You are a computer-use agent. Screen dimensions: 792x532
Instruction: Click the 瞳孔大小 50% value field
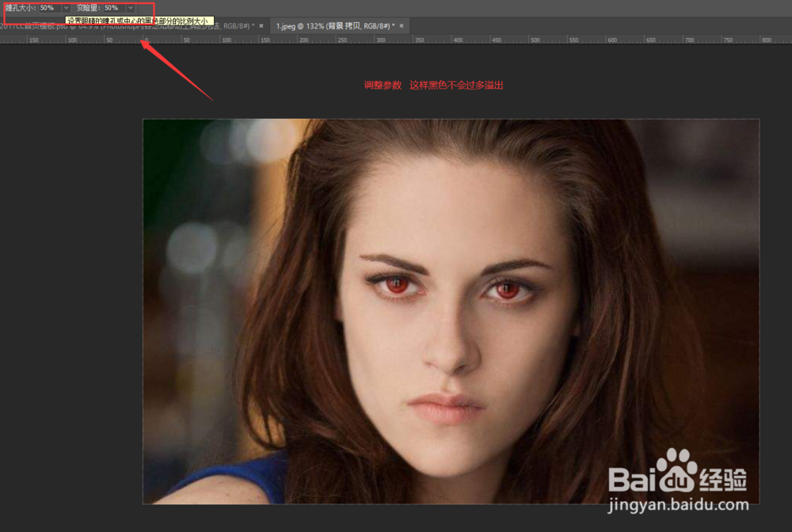51,8
